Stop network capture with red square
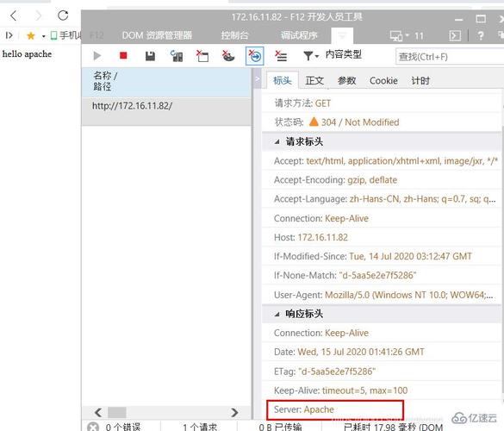504x431 pixels. (123, 56)
